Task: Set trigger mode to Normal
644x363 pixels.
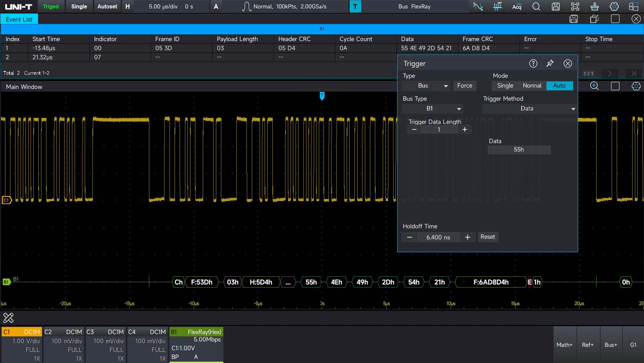Action: coord(532,86)
